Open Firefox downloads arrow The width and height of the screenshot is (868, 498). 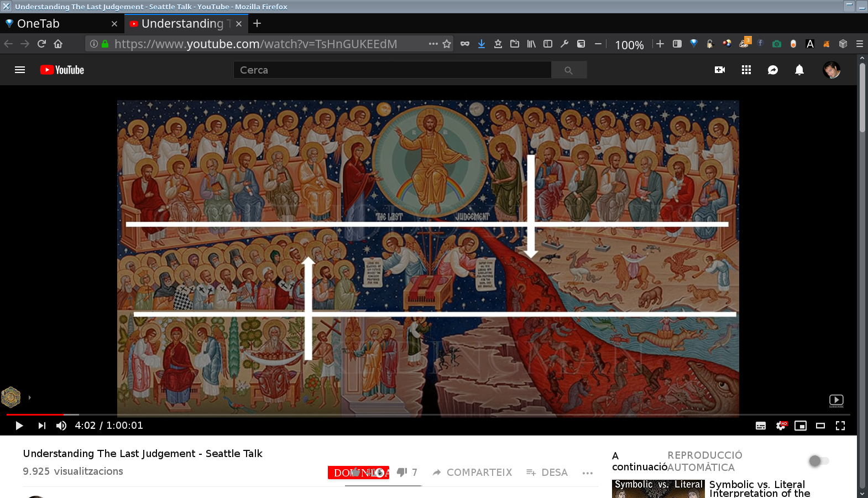(x=482, y=44)
